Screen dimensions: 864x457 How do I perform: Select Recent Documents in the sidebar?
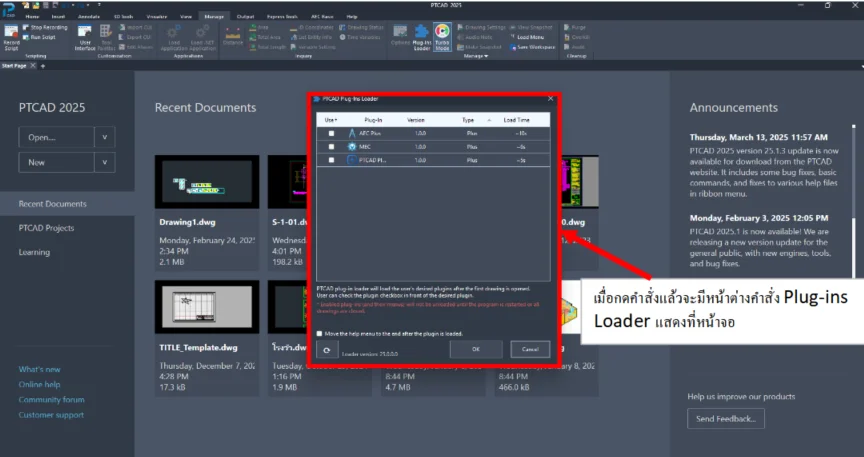[x=67, y=204]
